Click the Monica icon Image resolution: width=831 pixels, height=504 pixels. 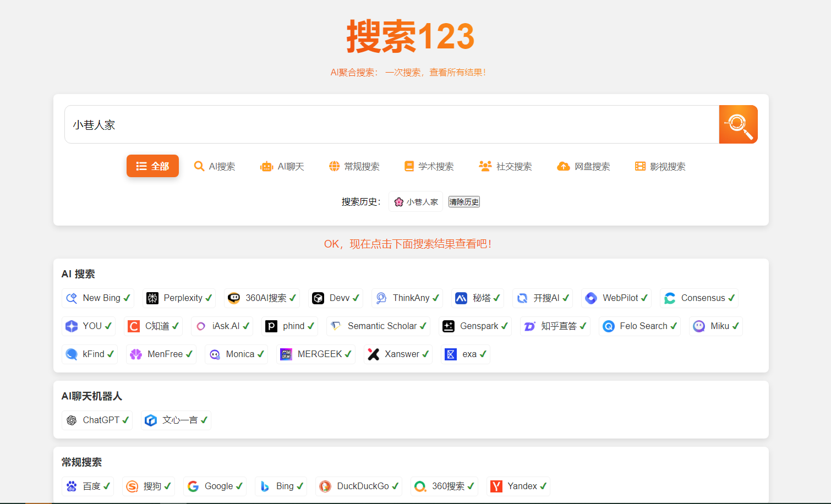(x=215, y=354)
